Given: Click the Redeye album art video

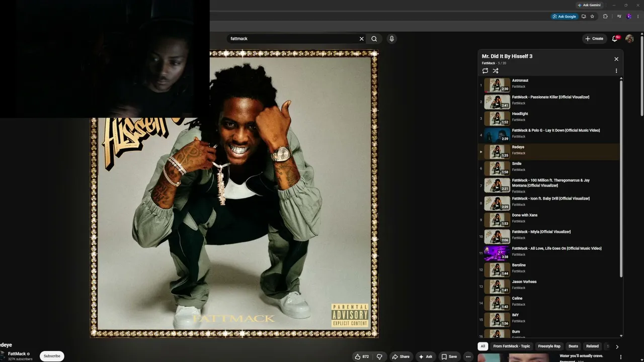Looking at the screenshot, I should (x=234, y=194).
